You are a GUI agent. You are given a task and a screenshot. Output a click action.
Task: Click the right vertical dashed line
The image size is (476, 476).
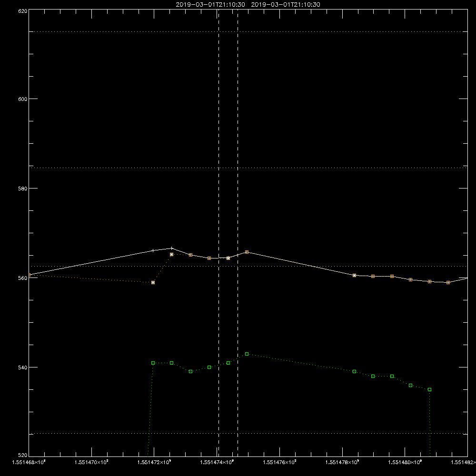pos(238,233)
